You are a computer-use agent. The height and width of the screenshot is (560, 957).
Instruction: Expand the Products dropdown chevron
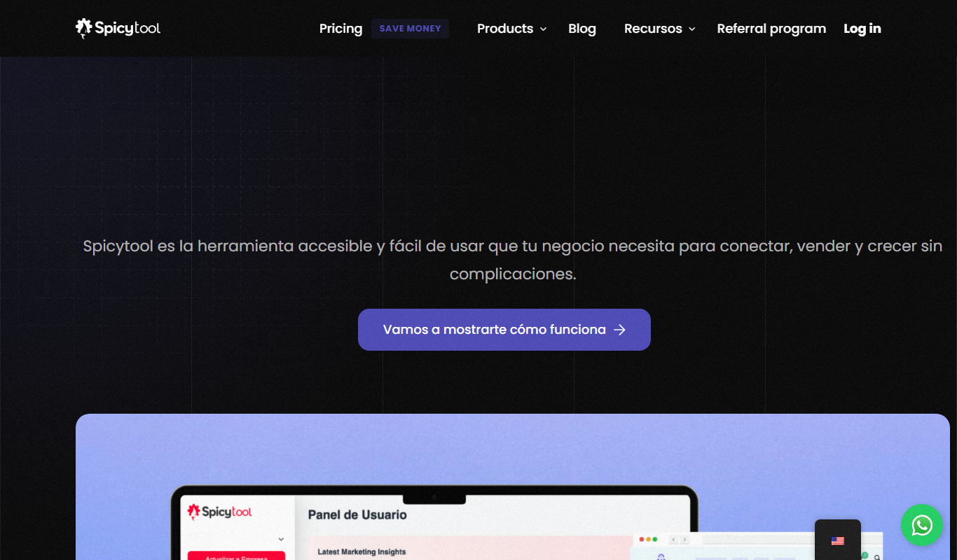pos(543,29)
